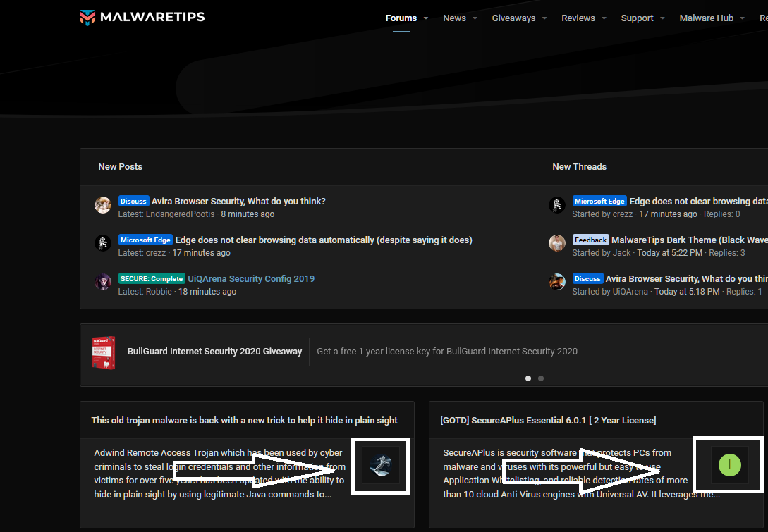Viewport: 768px width, 532px height.
Task: Click the free 1 year license key description
Action: [x=447, y=352]
